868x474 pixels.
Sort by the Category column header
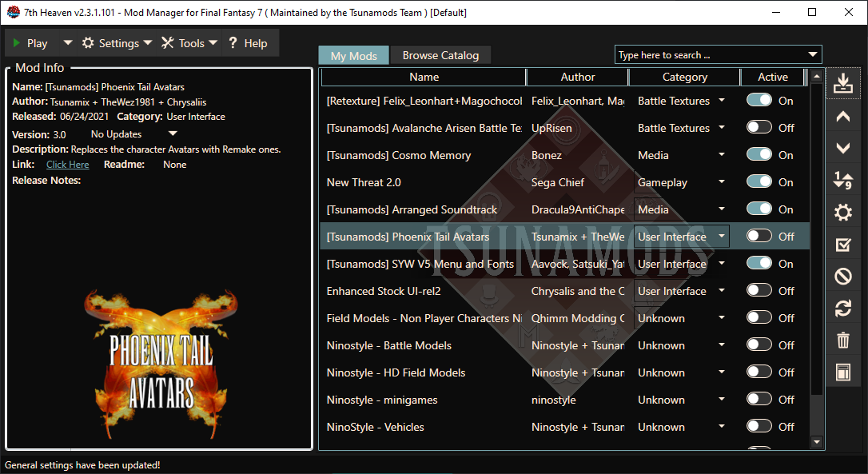pyautogui.click(x=685, y=77)
